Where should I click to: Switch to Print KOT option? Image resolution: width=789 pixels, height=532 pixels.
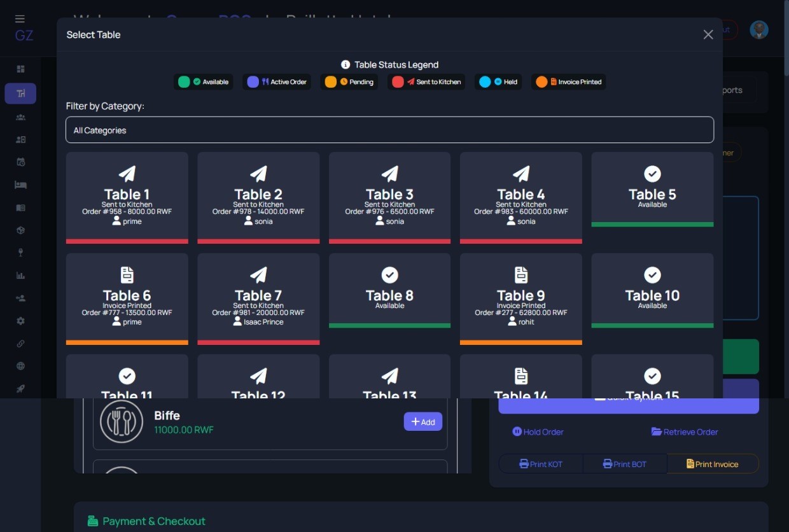tap(541, 464)
